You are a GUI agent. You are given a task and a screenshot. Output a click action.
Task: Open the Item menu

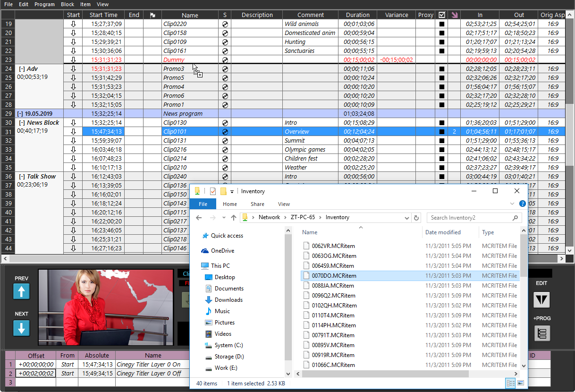point(85,4)
